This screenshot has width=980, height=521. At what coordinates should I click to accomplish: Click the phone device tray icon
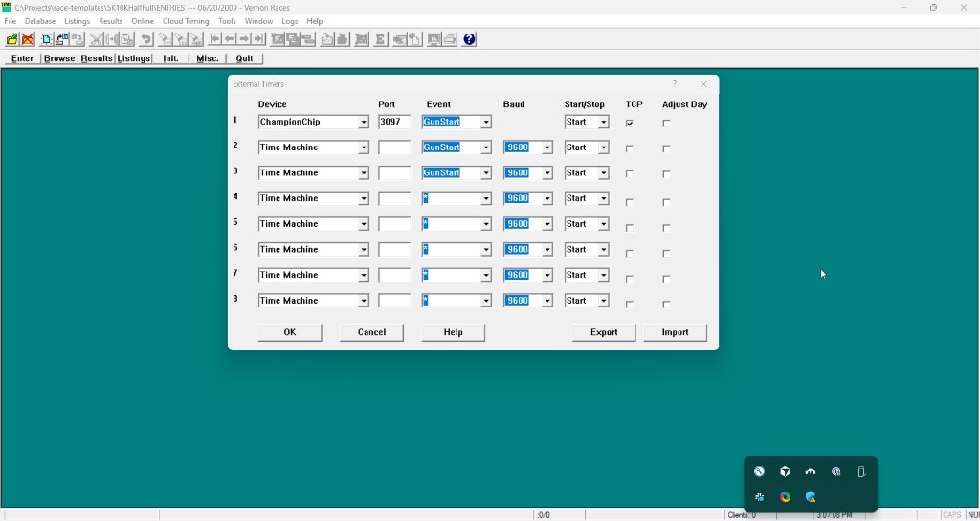pyautogui.click(x=861, y=471)
